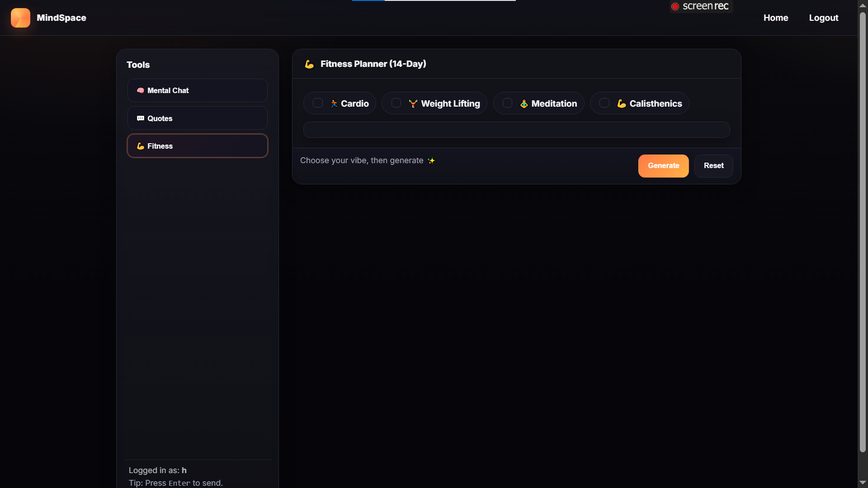Screen dimensions: 868x488
Task: Enable the Cardio checkbox
Action: [x=318, y=103]
